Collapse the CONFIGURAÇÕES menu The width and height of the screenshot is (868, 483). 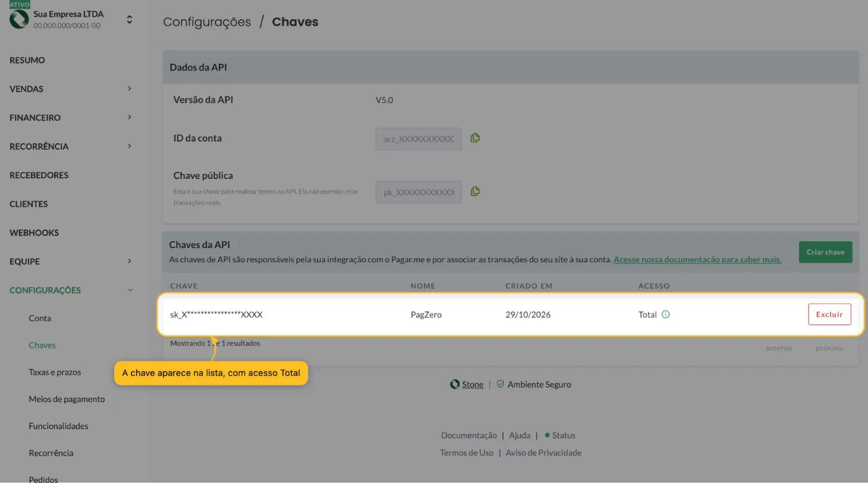tap(130, 290)
